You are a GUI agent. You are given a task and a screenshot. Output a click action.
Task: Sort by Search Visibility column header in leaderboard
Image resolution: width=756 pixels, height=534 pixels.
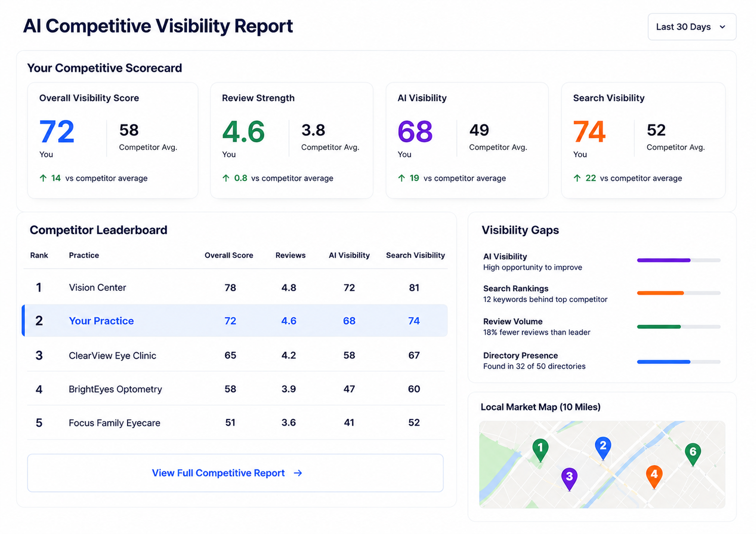click(x=415, y=255)
